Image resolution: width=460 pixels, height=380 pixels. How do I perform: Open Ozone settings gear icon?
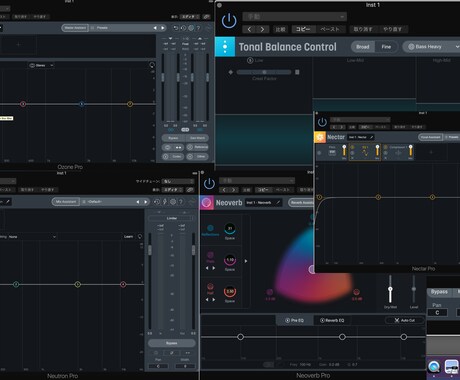coord(191,28)
